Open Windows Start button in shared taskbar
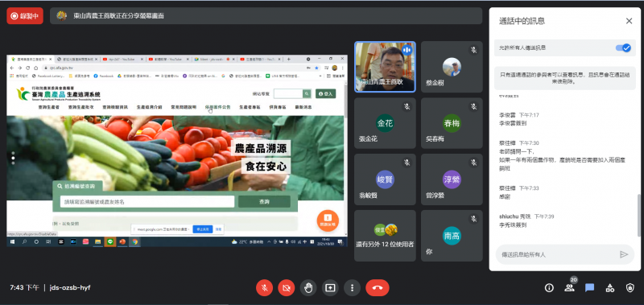 12,241
